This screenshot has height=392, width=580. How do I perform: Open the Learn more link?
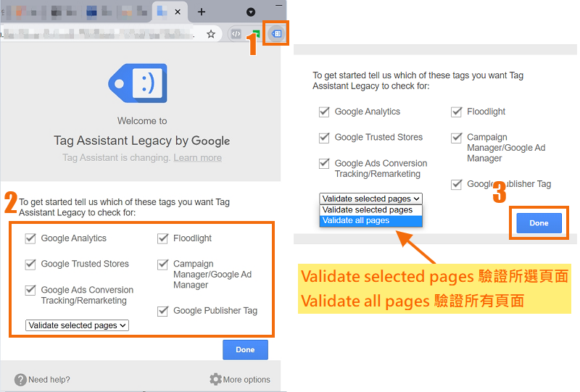point(197,158)
